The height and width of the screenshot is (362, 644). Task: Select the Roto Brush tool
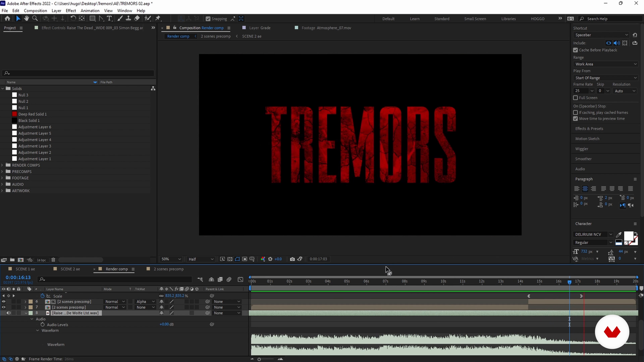click(148, 18)
